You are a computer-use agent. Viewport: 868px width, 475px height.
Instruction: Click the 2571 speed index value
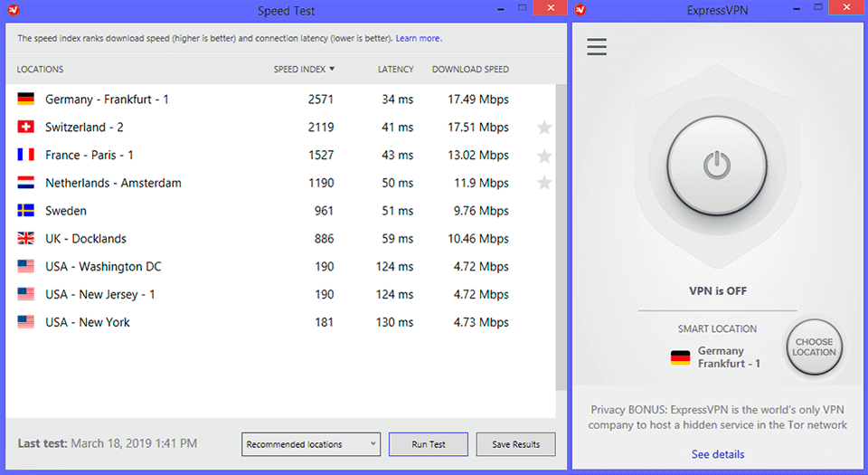point(320,100)
